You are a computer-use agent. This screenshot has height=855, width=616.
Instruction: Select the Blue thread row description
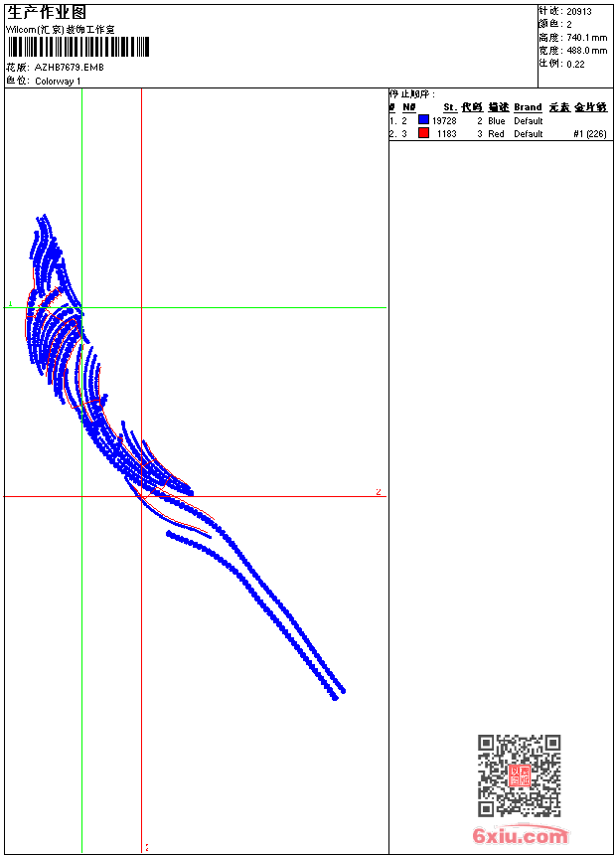(x=497, y=120)
